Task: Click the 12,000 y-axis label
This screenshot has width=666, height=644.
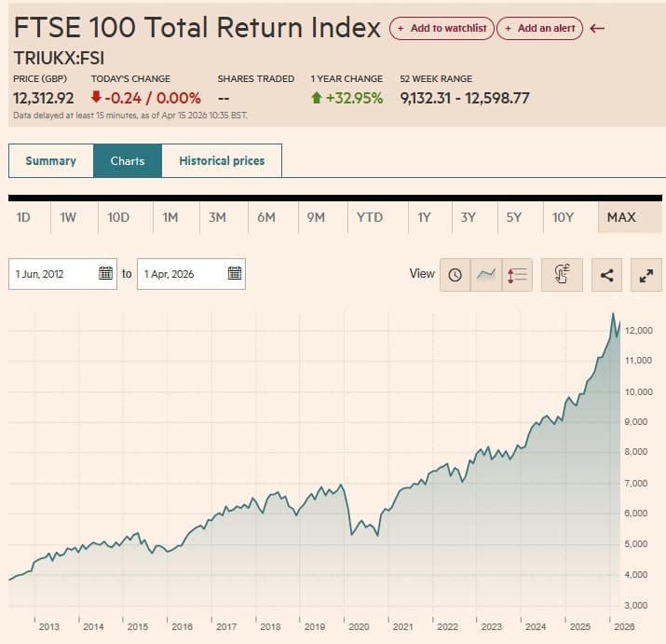Action: click(638, 330)
